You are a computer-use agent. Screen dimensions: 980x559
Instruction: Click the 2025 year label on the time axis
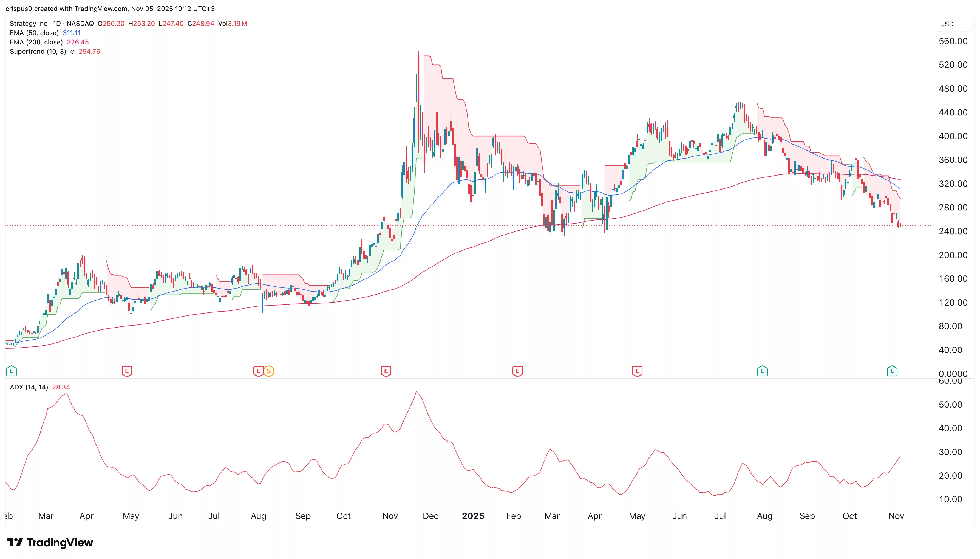(x=473, y=516)
